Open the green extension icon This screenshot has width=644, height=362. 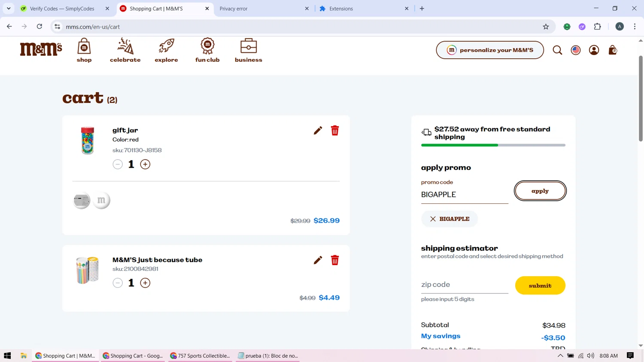[x=567, y=27]
